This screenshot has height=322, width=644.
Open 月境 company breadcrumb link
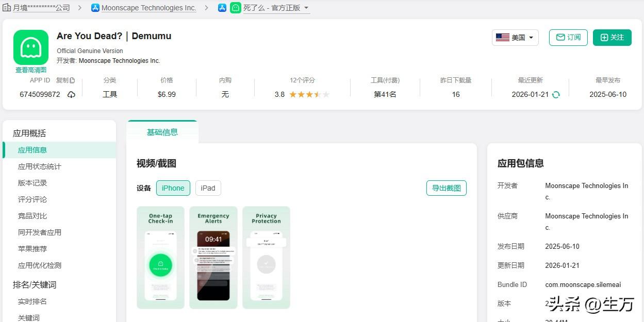click(x=41, y=8)
